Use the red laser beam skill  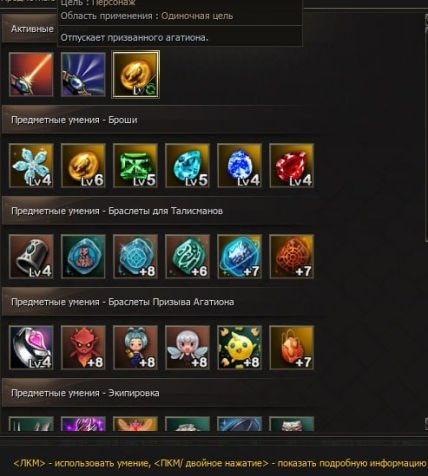[31, 74]
